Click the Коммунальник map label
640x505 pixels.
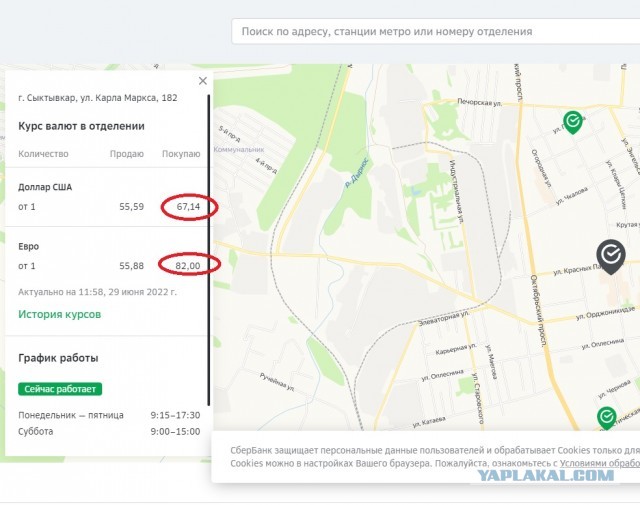[239, 149]
